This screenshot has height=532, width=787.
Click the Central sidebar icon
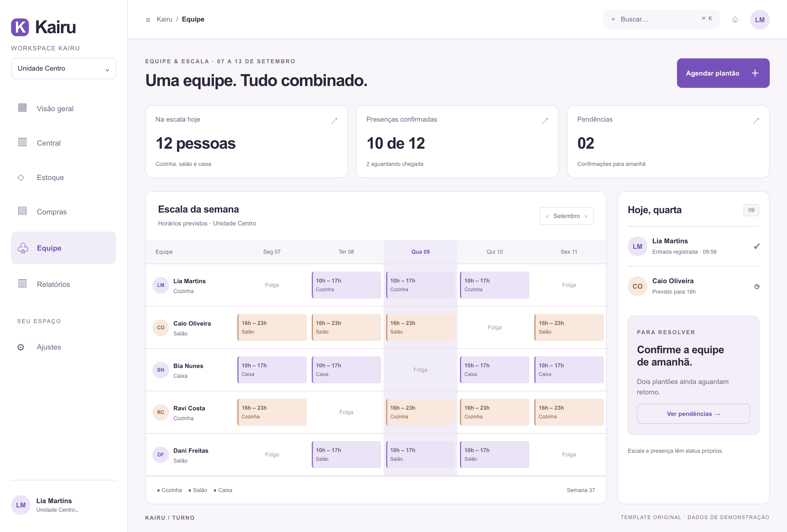[x=22, y=142]
